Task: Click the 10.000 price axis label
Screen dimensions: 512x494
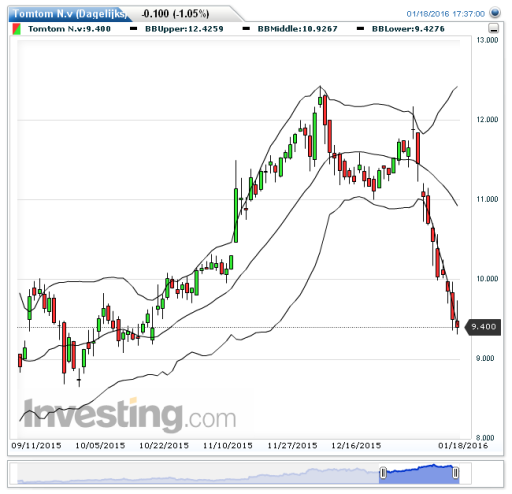Action: (x=487, y=279)
